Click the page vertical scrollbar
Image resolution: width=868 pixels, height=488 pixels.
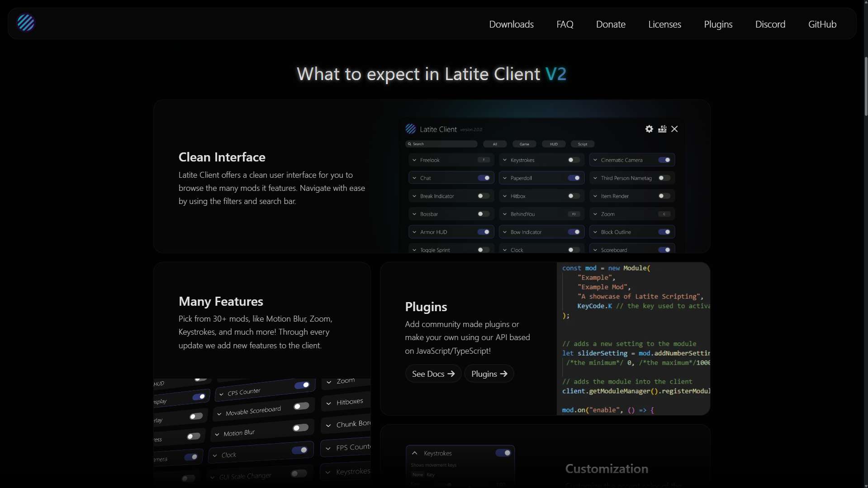pyautogui.click(x=866, y=86)
